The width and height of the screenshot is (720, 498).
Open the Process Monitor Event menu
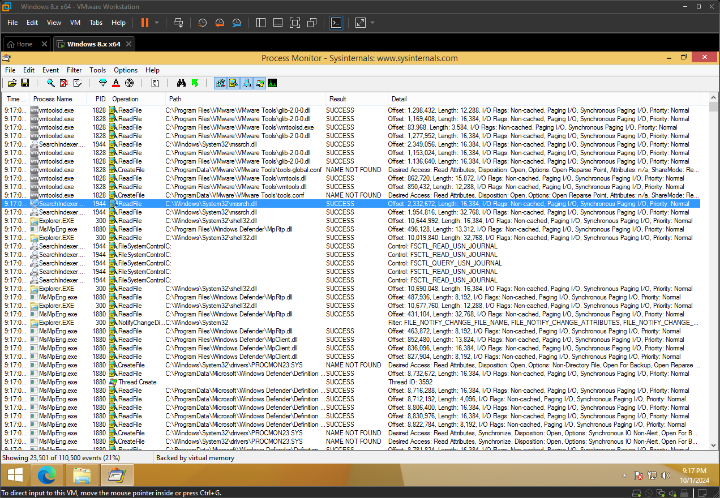pos(51,70)
